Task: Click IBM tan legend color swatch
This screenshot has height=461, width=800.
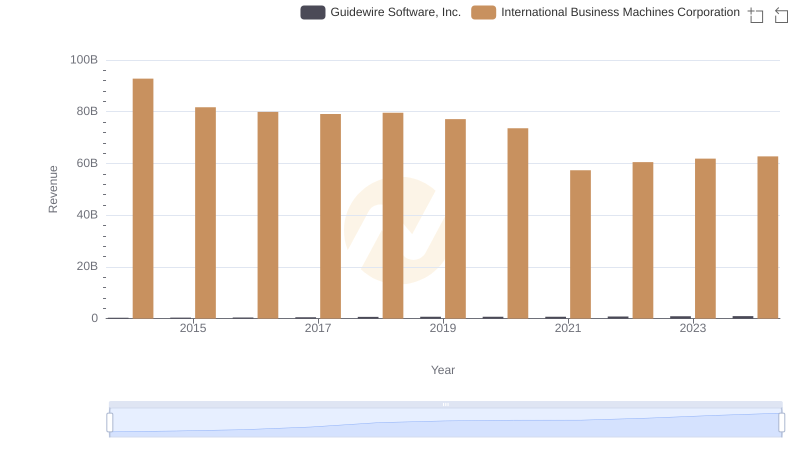Action: (x=484, y=12)
